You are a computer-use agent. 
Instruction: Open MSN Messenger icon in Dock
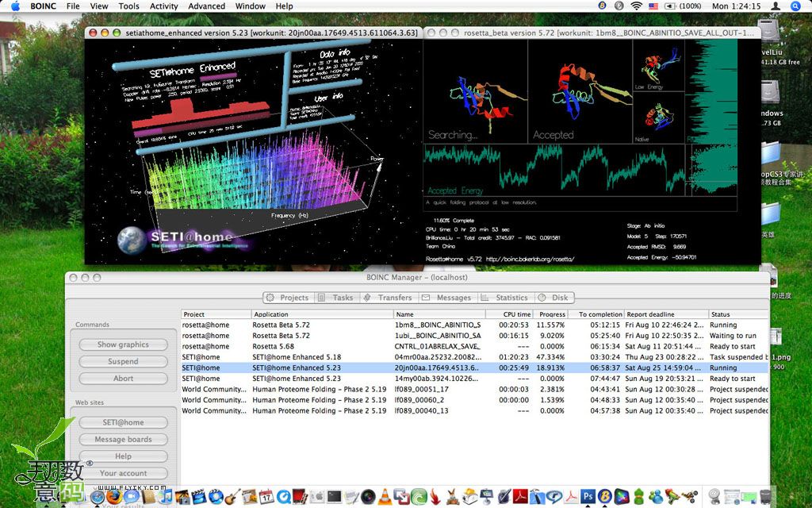click(x=656, y=497)
